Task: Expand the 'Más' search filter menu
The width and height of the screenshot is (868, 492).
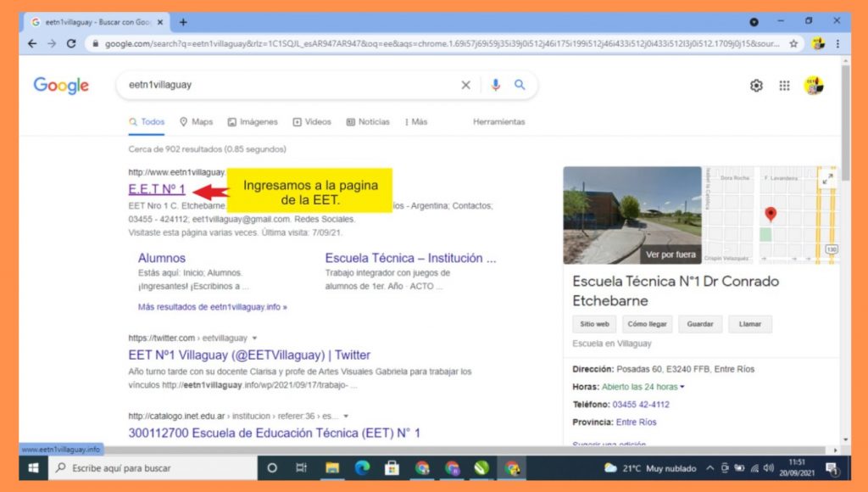Action: tap(415, 122)
